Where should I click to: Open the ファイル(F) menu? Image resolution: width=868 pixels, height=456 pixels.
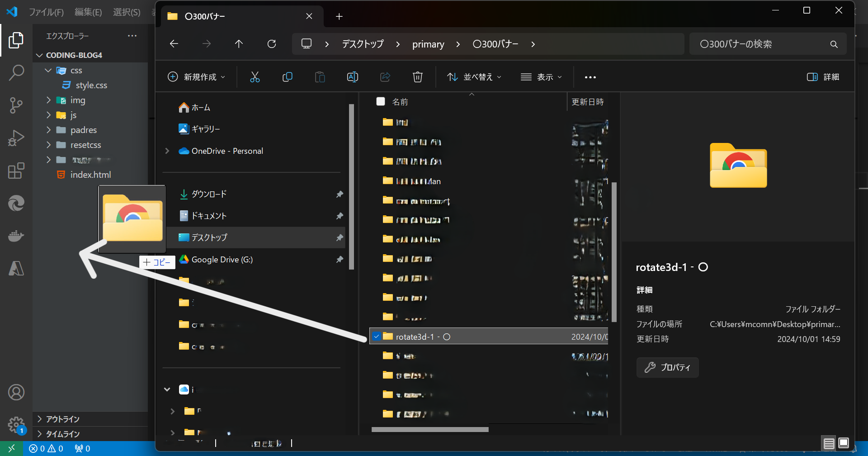coord(46,12)
